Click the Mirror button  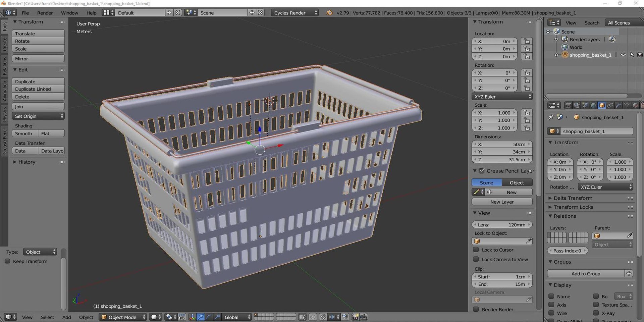(38, 59)
